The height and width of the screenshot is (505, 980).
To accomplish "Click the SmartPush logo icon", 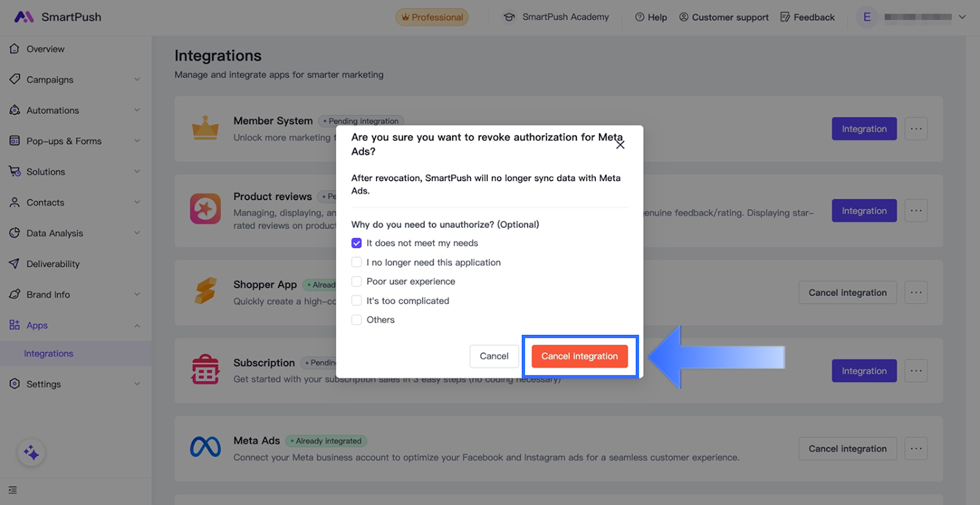I will pyautogui.click(x=24, y=17).
